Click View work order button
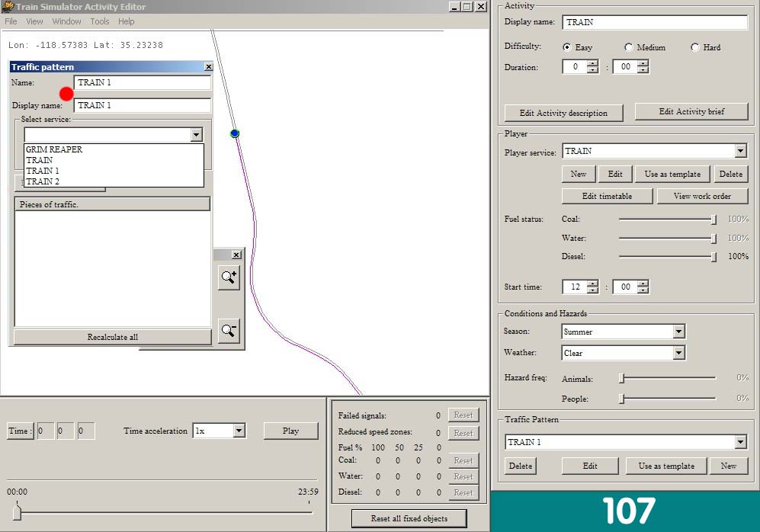The image size is (760, 532). pyautogui.click(x=702, y=196)
